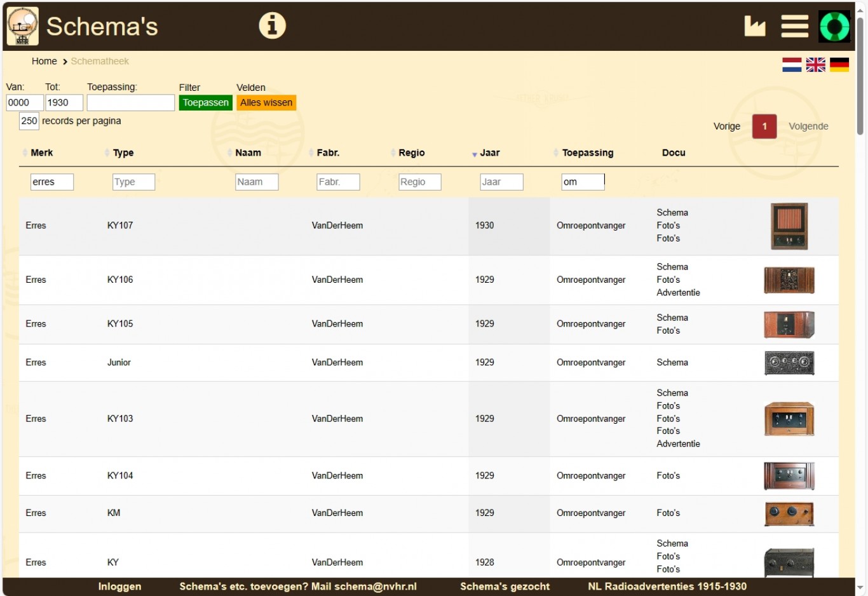Open Advertentie link for KY103
Screen dimensions: 868x596
point(678,444)
